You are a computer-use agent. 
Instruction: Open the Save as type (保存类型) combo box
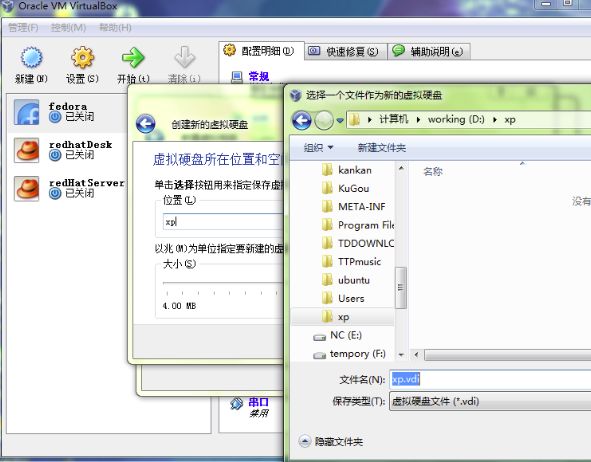(490, 401)
